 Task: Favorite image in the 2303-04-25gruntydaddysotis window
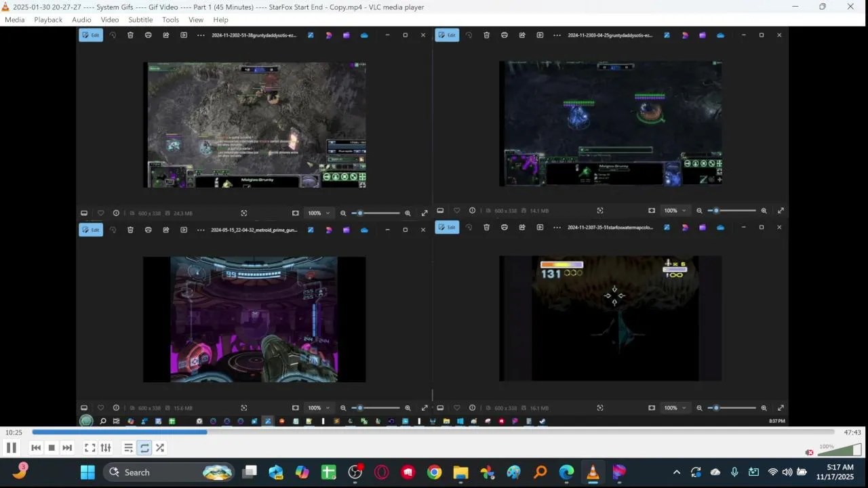point(456,211)
